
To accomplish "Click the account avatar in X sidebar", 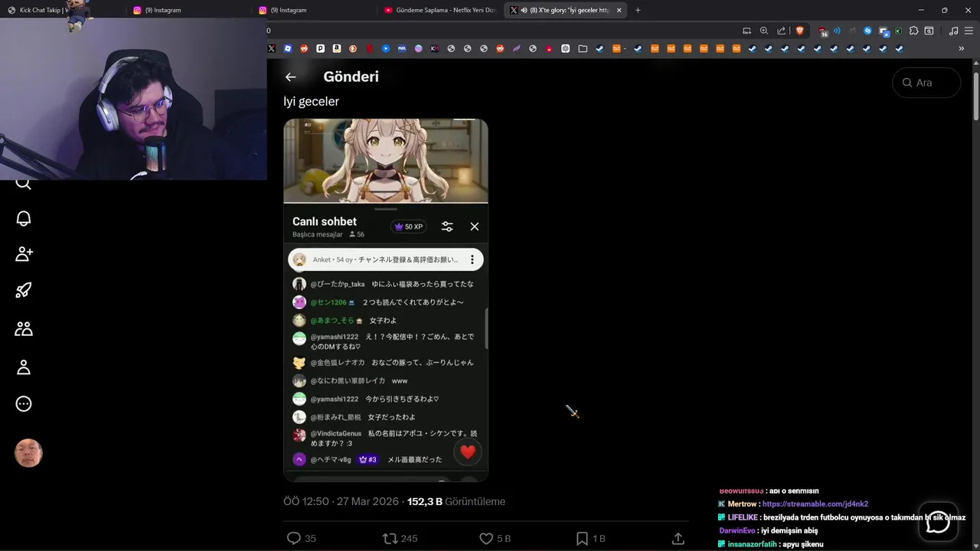I will [28, 453].
